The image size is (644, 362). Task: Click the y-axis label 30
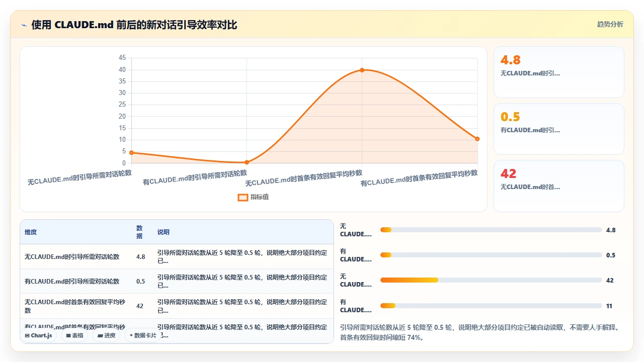[x=122, y=93]
